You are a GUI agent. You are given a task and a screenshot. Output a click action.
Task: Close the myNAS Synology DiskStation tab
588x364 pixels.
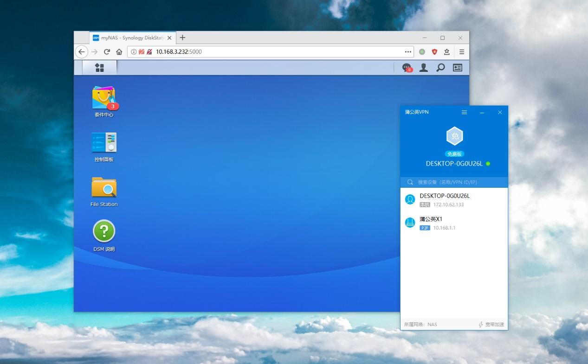click(169, 38)
